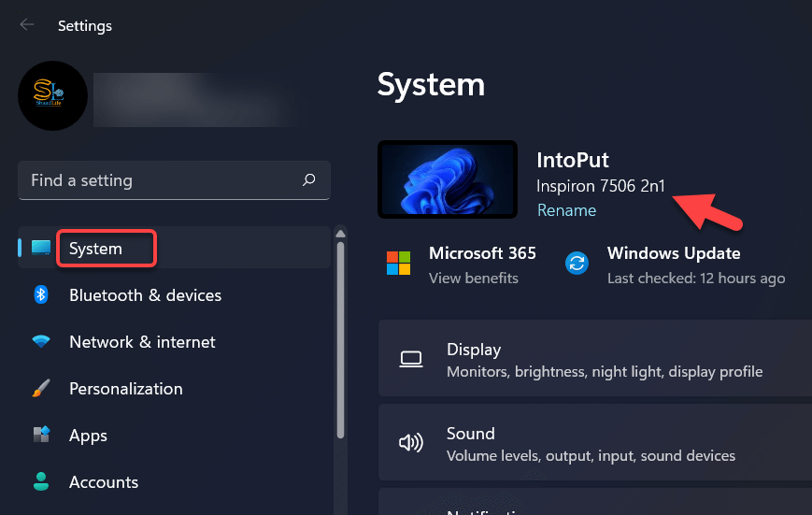Click the Rename link under device name
812x515 pixels.
(566, 210)
